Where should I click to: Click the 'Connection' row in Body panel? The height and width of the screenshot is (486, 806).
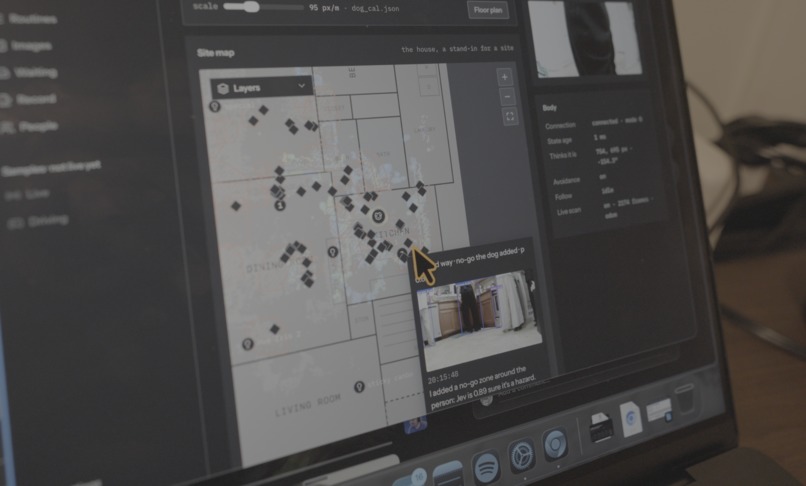[x=594, y=123]
